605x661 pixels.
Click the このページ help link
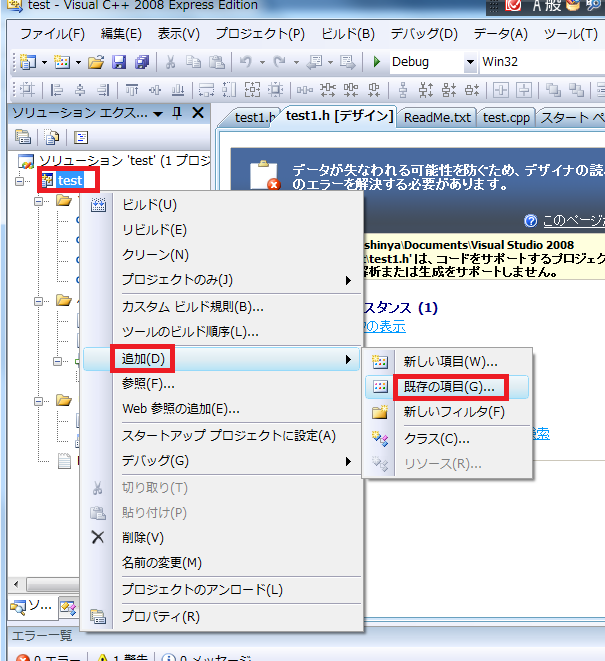pos(571,221)
